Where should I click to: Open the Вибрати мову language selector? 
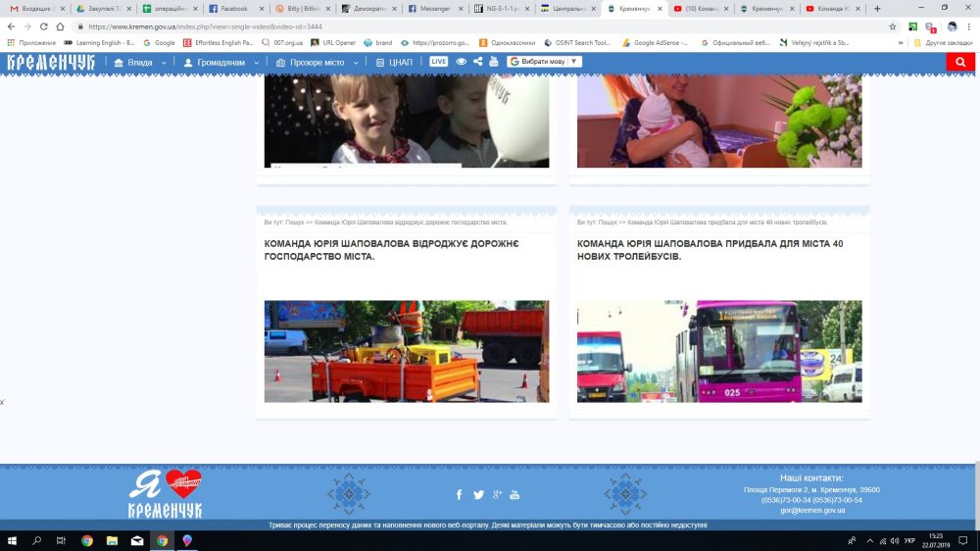(x=544, y=62)
